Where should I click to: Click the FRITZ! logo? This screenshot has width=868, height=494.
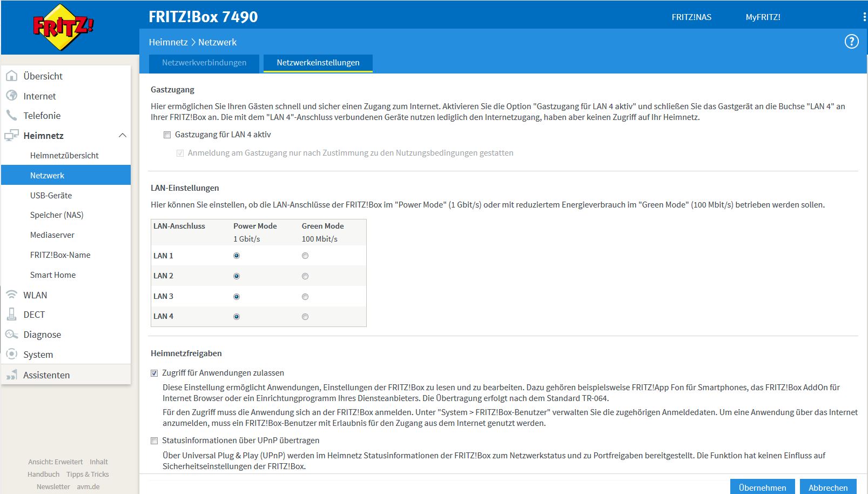[63, 27]
